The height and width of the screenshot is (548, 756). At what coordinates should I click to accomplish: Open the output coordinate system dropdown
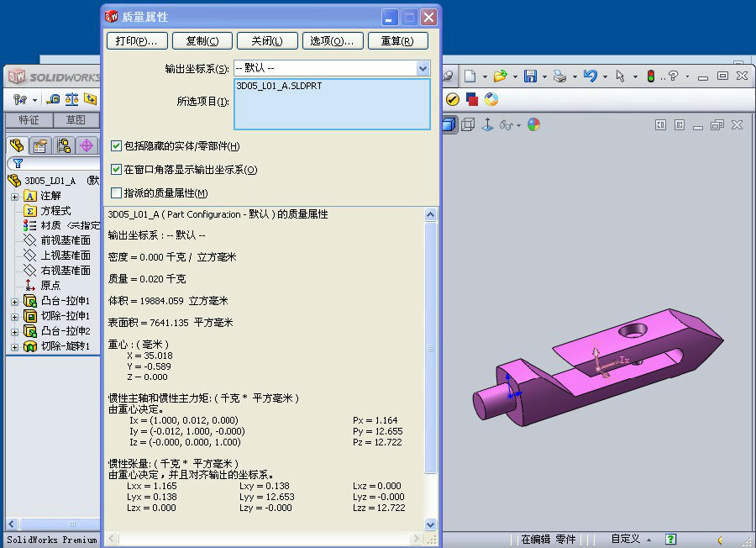coord(423,68)
